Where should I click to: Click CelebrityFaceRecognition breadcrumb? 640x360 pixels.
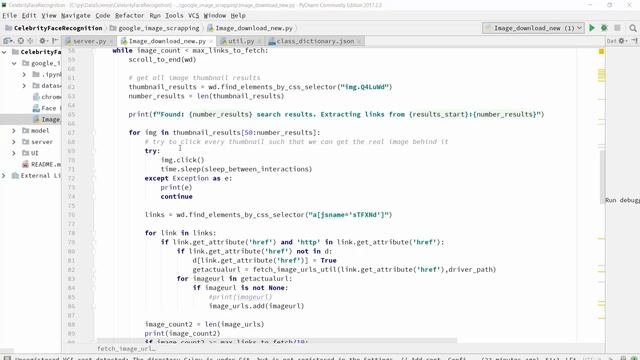click(54, 28)
